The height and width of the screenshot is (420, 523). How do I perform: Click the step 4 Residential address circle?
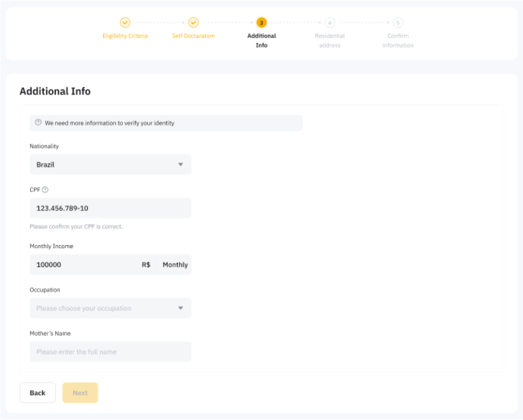329,23
